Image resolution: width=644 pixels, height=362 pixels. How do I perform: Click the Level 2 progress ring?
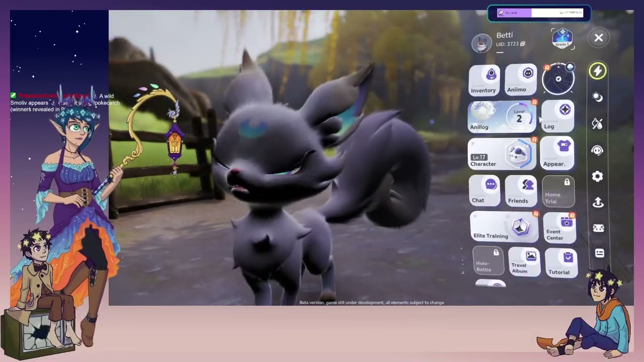[x=519, y=117]
